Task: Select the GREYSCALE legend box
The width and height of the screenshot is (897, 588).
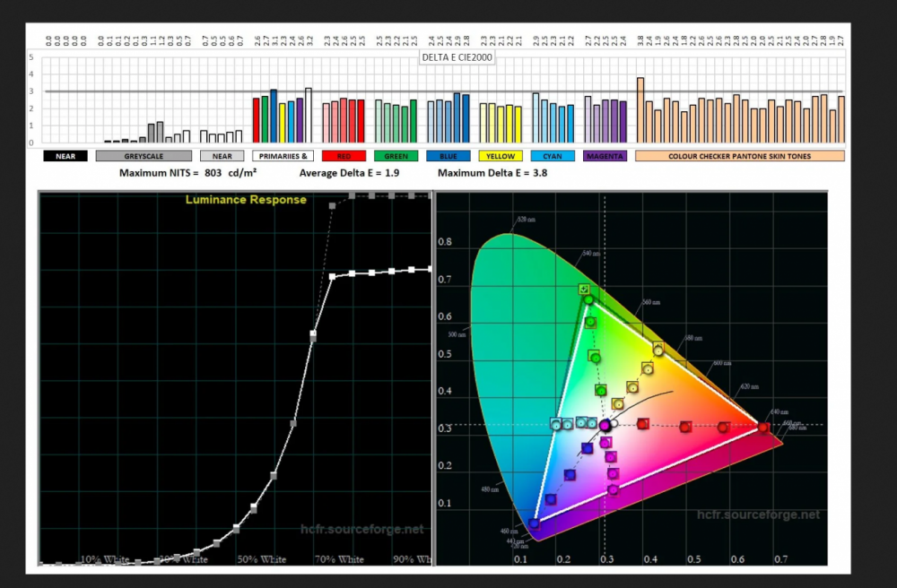Action: click(x=144, y=156)
